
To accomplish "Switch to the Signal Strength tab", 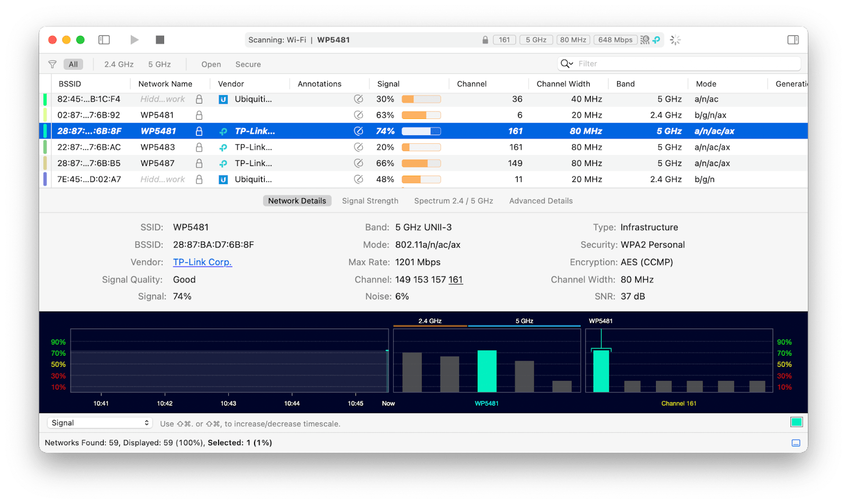I will 370,201.
